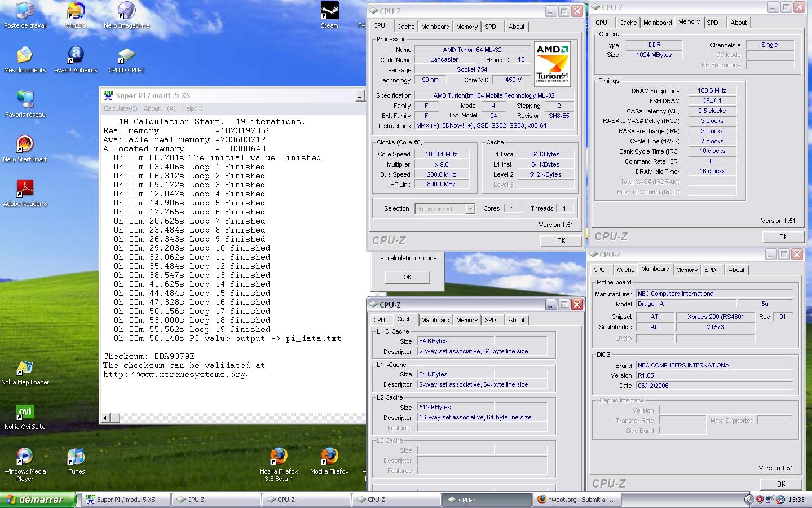This screenshot has width=812, height=508.
Task: Click Code Name Lancaster field
Action: [444, 59]
